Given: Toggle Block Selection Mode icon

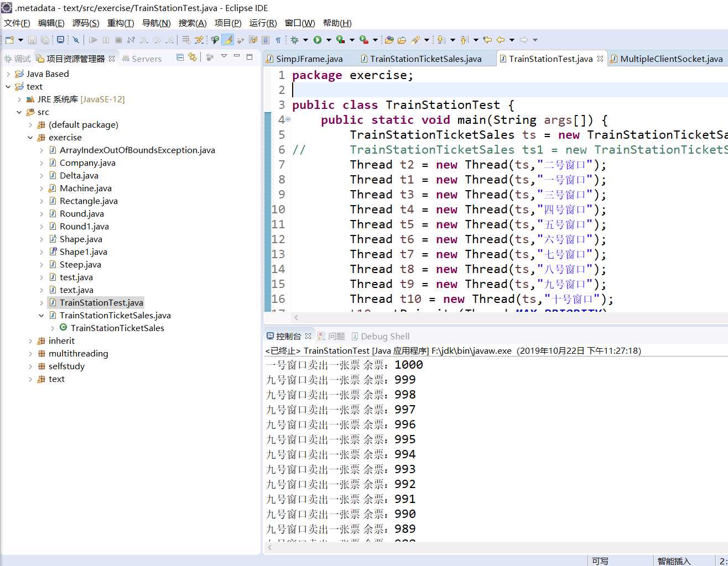Looking at the screenshot, I should pyautogui.click(x=265, y=40).
